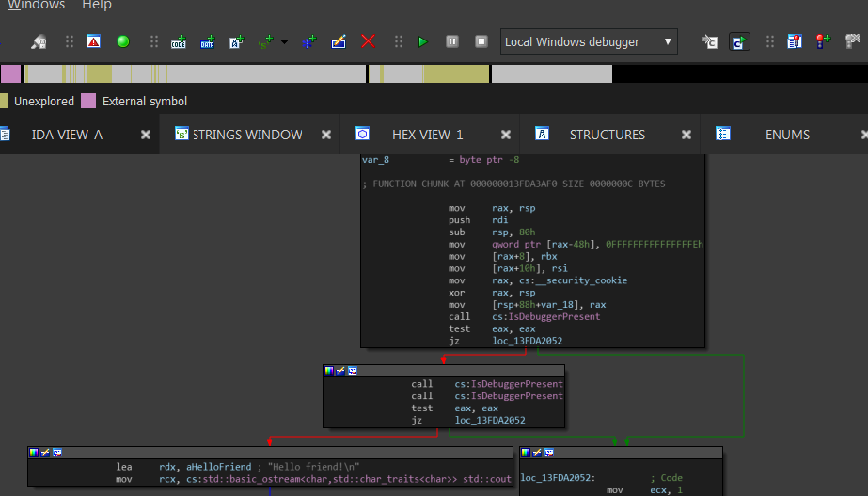
Task: Click the FUNCTION CHUNK comment line
Action: pyautogui.click(x=513, y=184)
